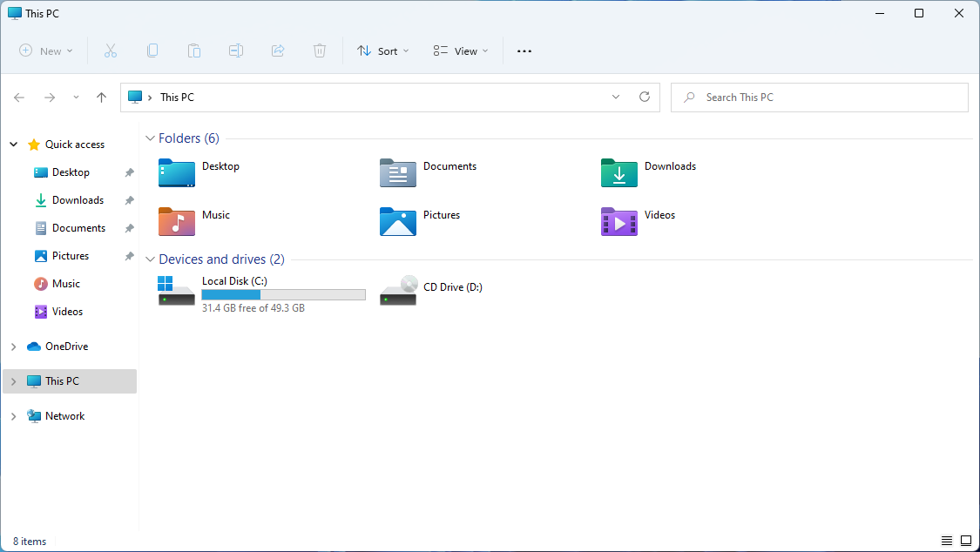980x552 pixels.
Task: Select the Desktop folder icon in main pane
Action: (x=177, y=173)
